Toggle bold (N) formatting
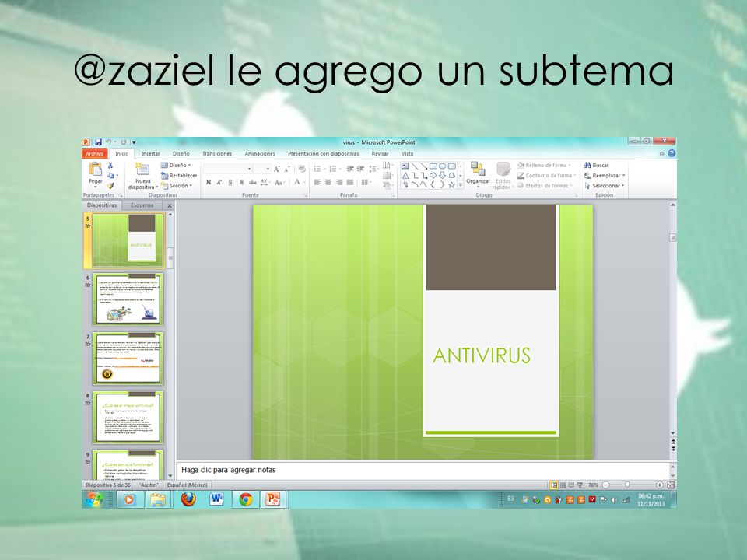 coord(209,182)
